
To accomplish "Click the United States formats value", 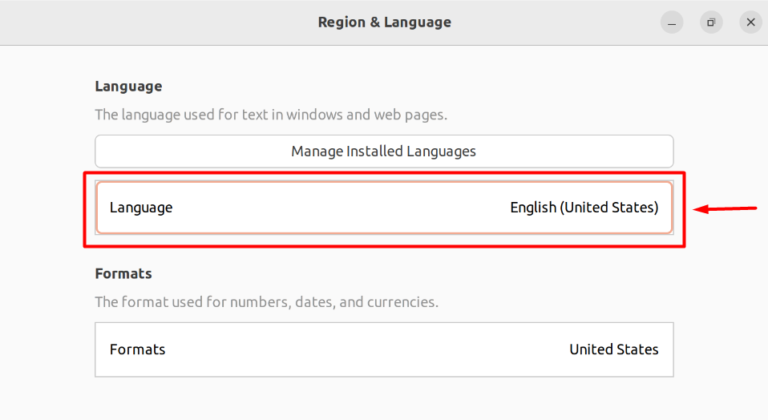I will pyautogui.click(x=614, y=349).
